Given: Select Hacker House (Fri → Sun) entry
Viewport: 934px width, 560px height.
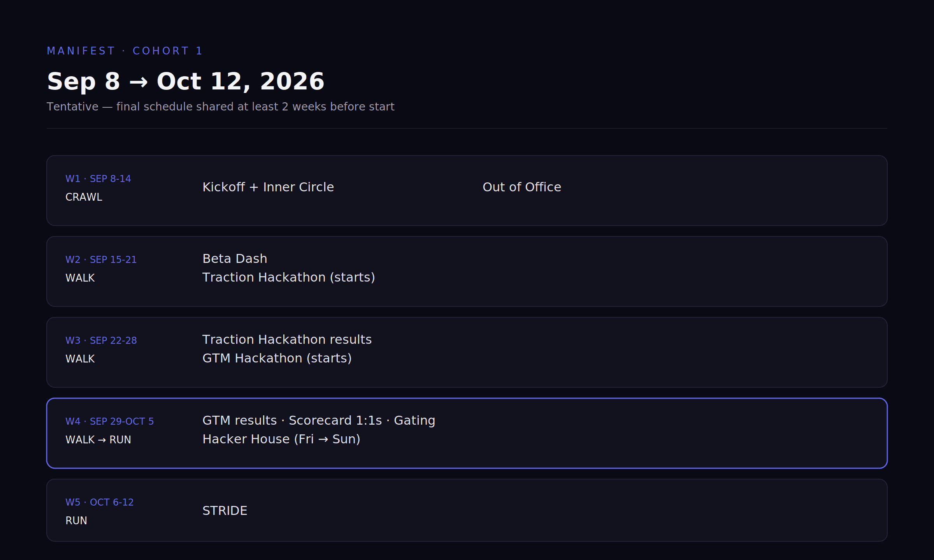Looking at the screenshot, I should point(281,439).
